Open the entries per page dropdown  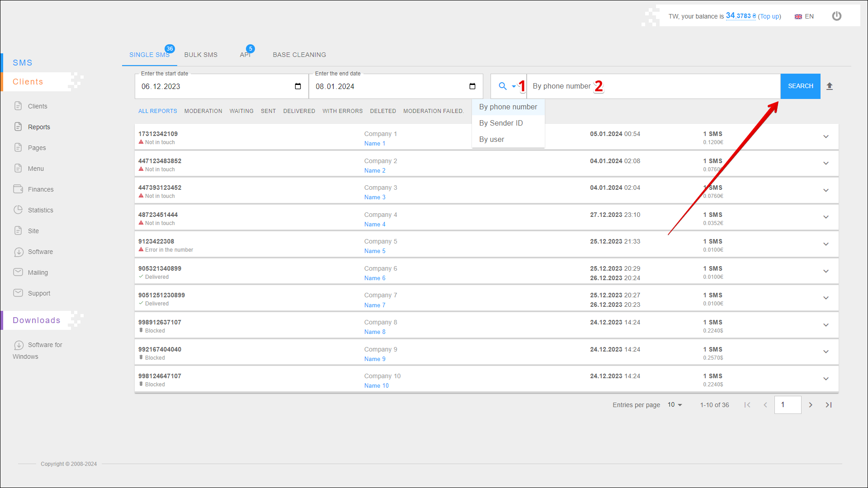click(675, 405)
